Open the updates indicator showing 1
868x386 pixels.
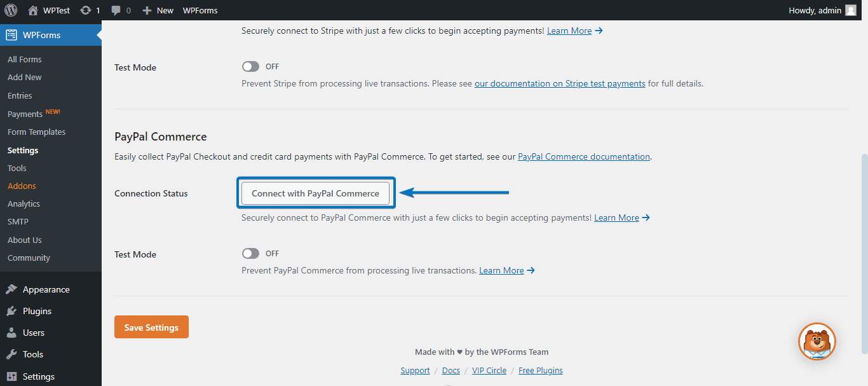90,10
